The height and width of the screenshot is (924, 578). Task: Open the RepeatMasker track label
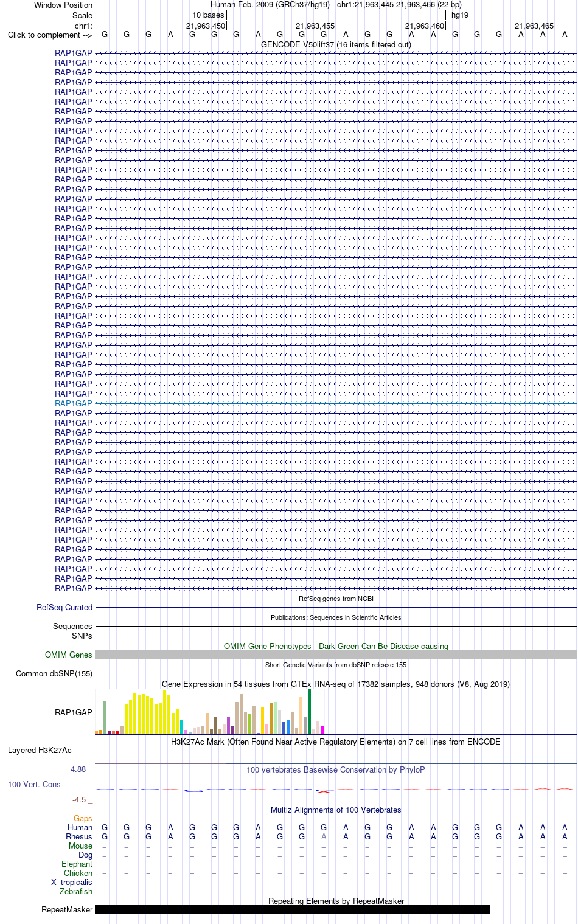(x=67, y=909)
